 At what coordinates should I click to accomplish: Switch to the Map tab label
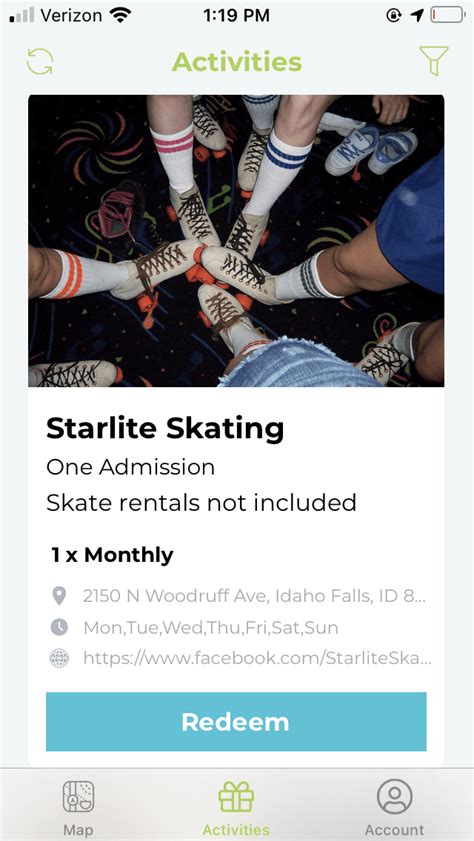pos(78,830)
